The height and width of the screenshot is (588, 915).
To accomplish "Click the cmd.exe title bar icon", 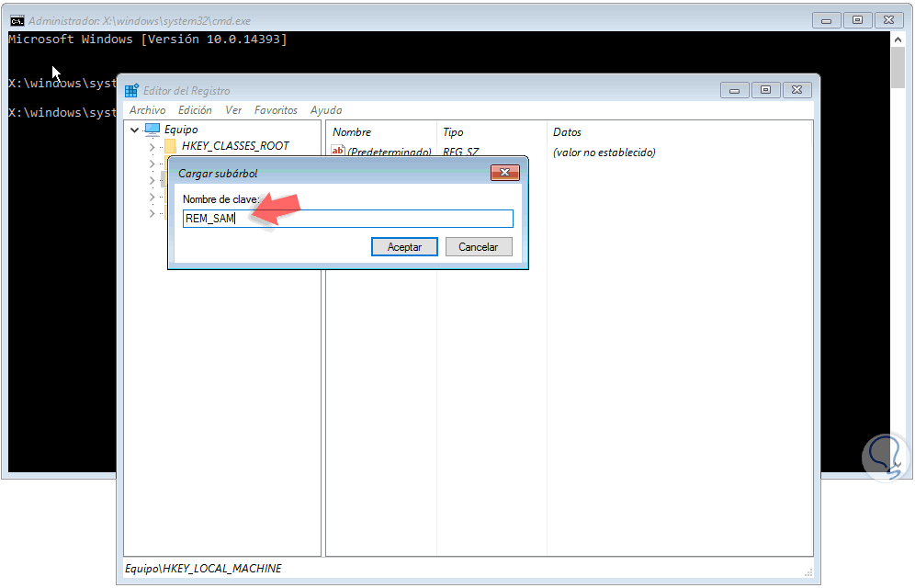I will click(x=17, y=21).
